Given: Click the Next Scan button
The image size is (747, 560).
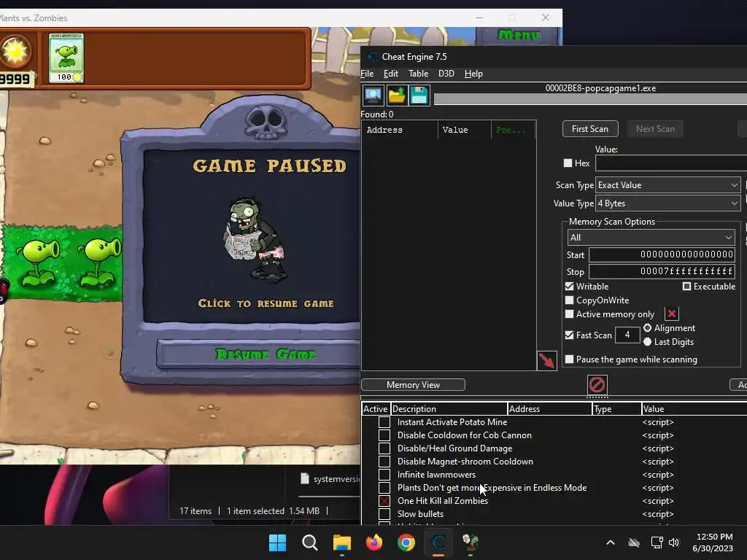Looking at the screenshot, I should (x=655, y=129).
